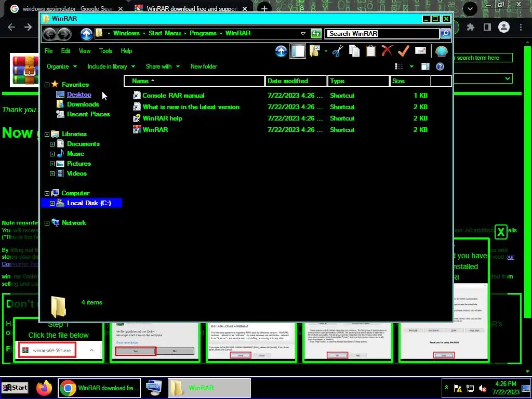Switch to Chrome WinRAR download taskbar item
Viewport: 532px width, 399px height.
(99, 388)
